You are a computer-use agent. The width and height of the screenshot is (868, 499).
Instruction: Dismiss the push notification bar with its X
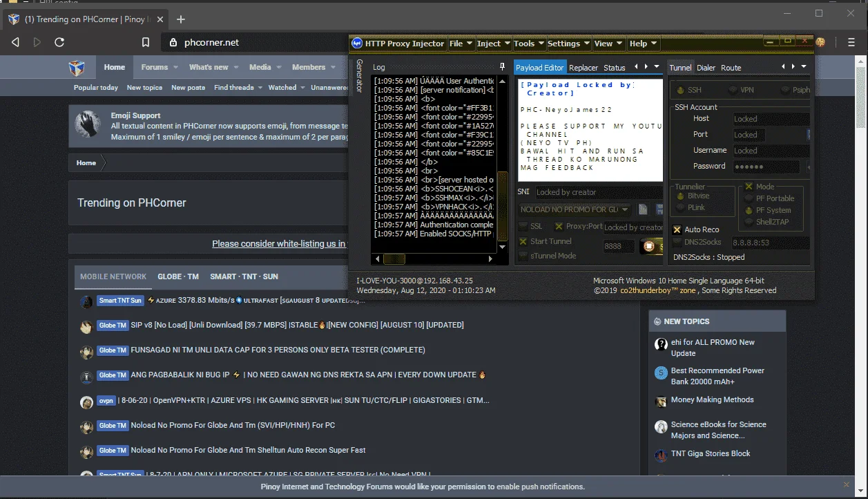[847, 484]
